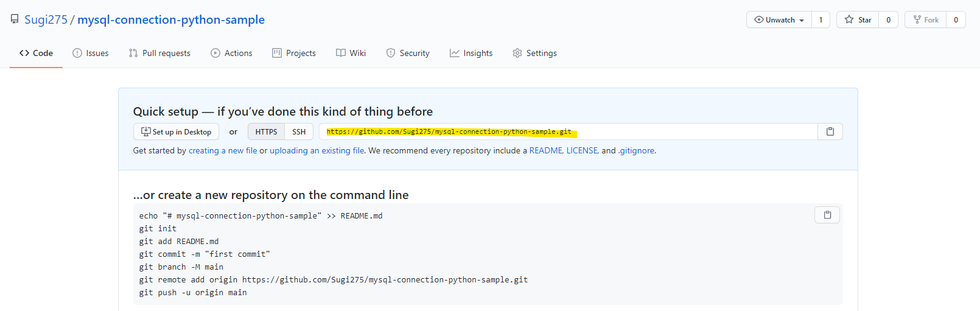
Task: Click the "git add README.md" line
Action: [179, 242]
